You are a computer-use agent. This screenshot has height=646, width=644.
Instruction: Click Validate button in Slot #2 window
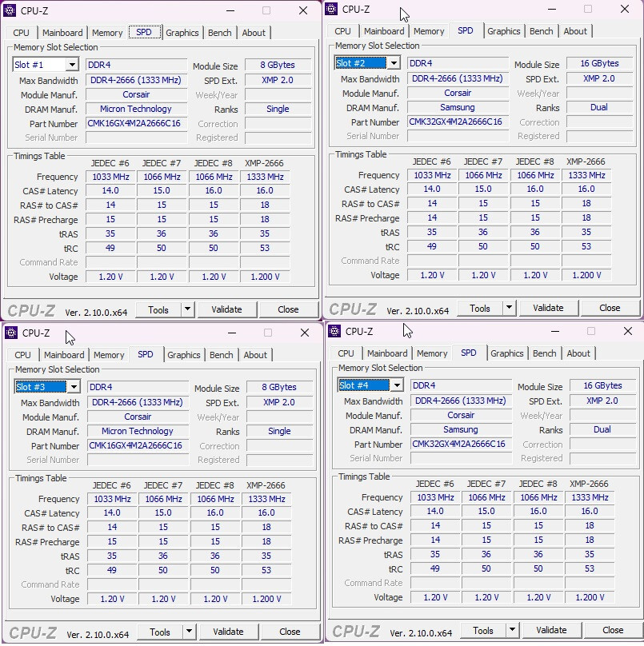tap(548, 308)
